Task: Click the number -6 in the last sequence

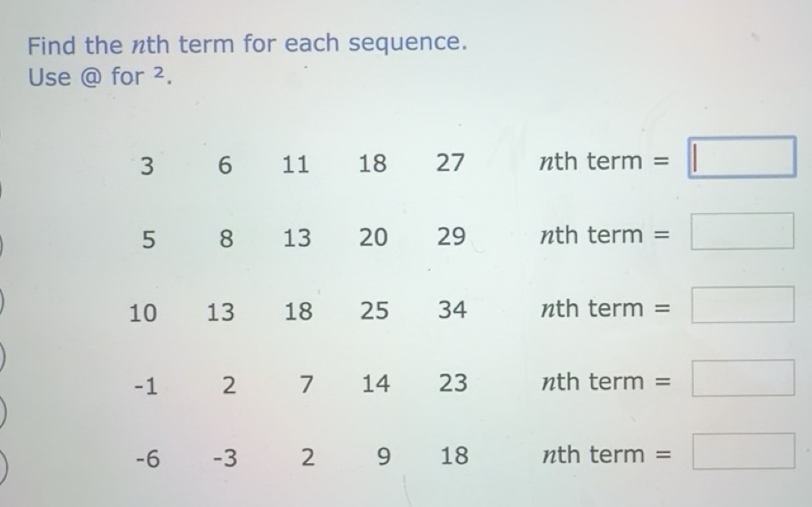Action: (x=146, y=458)
